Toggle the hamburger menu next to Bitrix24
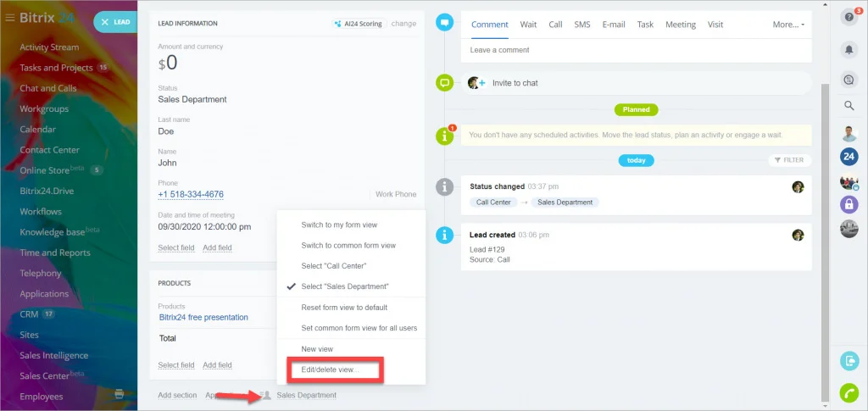 9,18
